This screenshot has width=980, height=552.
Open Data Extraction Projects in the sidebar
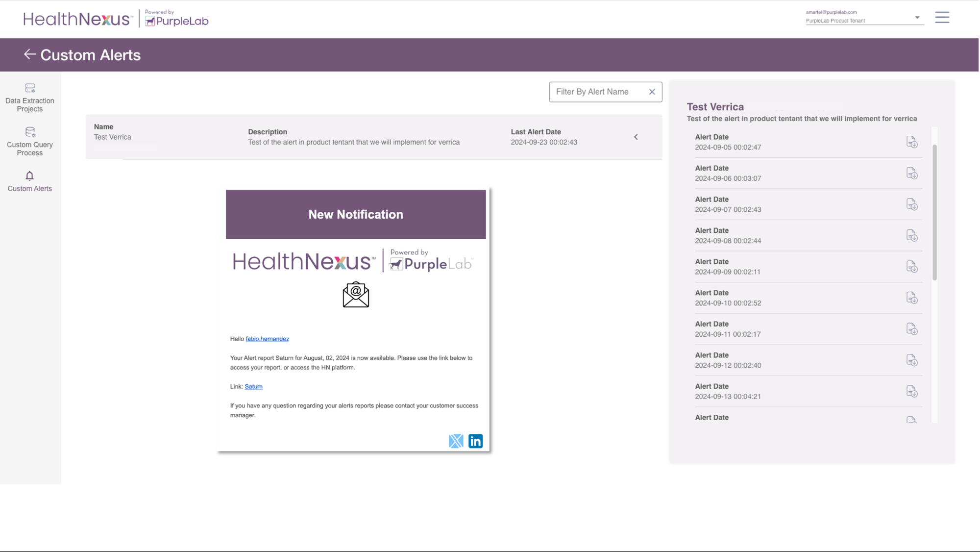tap(29, 98)
